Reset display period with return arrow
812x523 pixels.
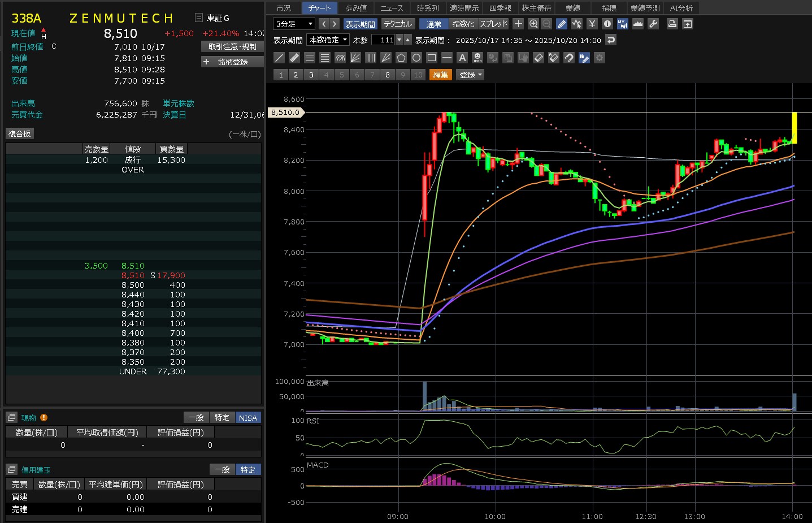pos(610,40)
